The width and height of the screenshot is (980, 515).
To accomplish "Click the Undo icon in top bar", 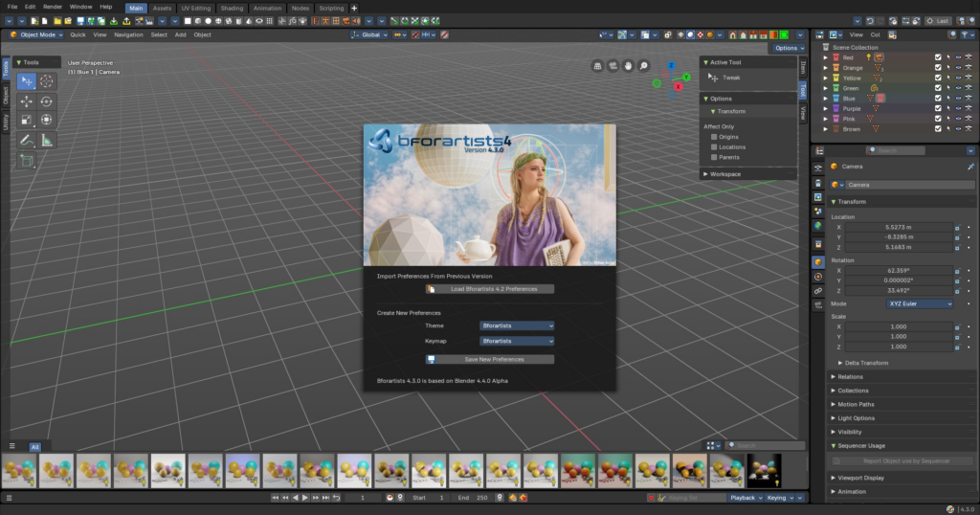I will click(x=869, y=21).
